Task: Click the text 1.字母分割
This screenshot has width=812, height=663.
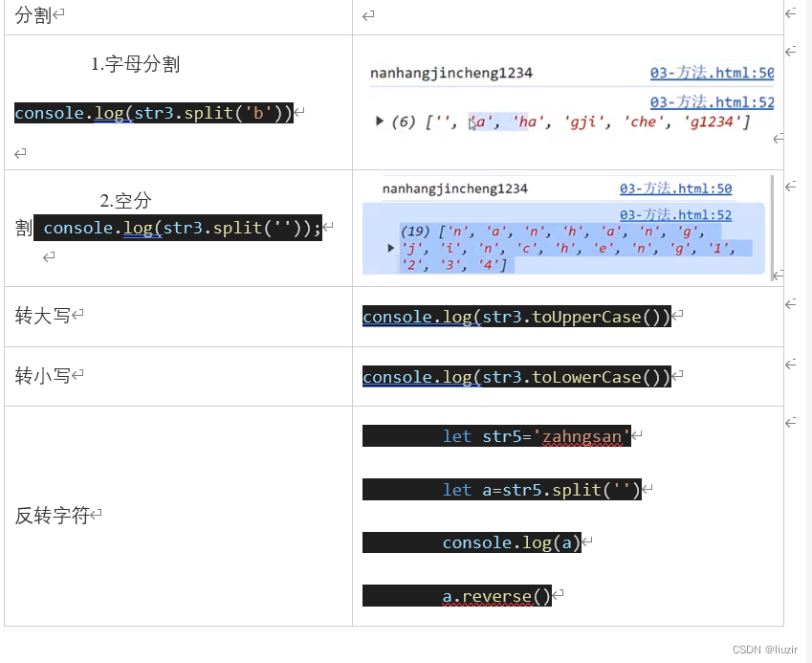Action: coord(136,64)
